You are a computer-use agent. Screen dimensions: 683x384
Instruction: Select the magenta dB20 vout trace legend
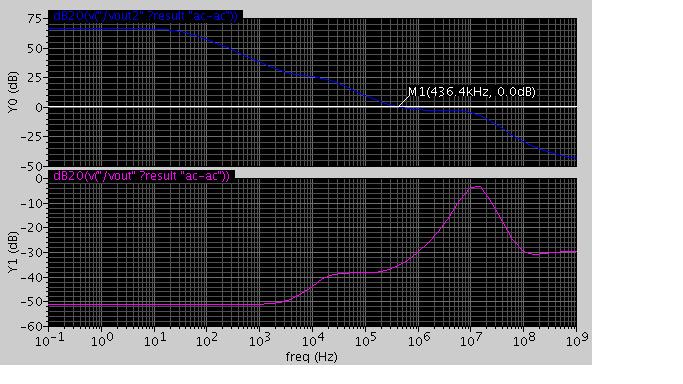pos(142,175)
